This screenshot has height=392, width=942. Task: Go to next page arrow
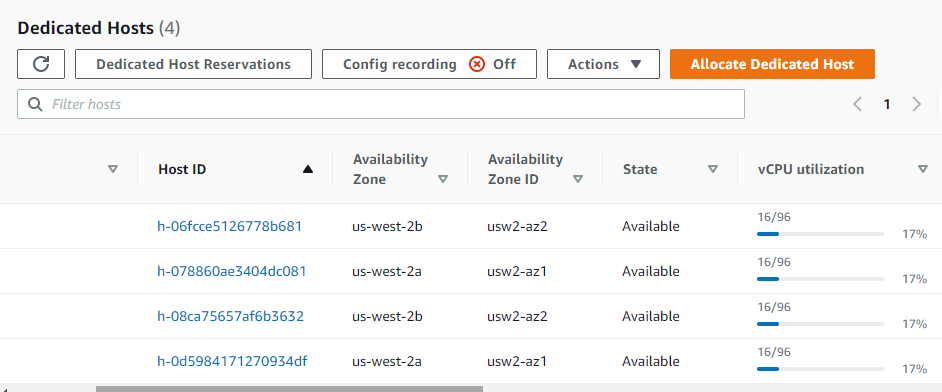point(916,104)
